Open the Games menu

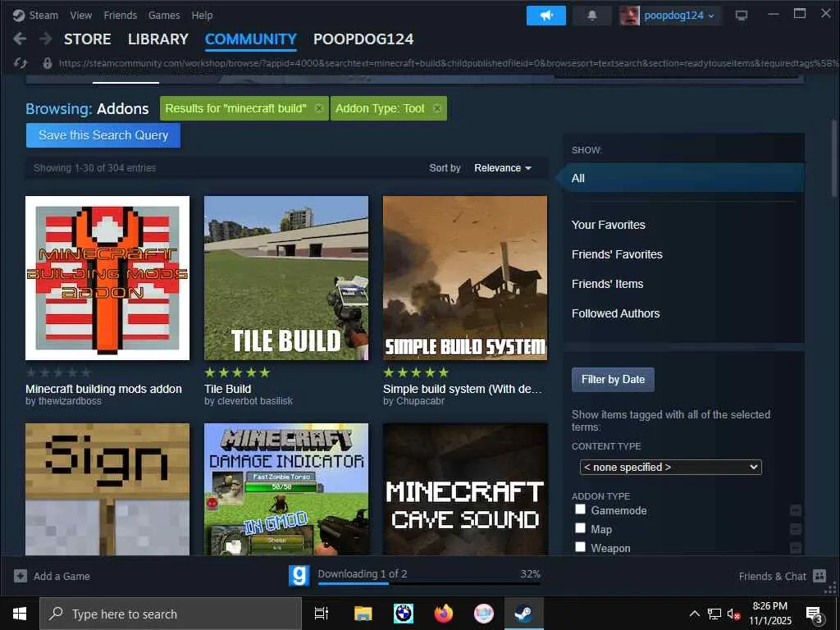[x=164, y=16]
